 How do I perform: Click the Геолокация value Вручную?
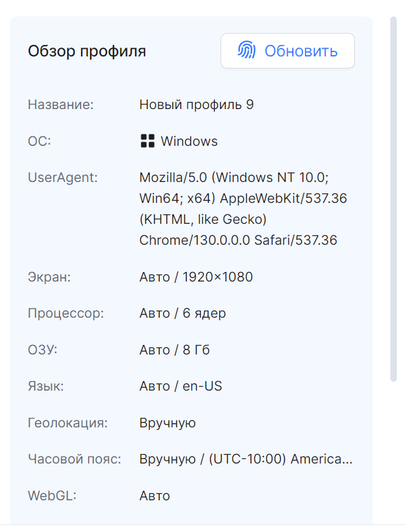pos(167,423)
